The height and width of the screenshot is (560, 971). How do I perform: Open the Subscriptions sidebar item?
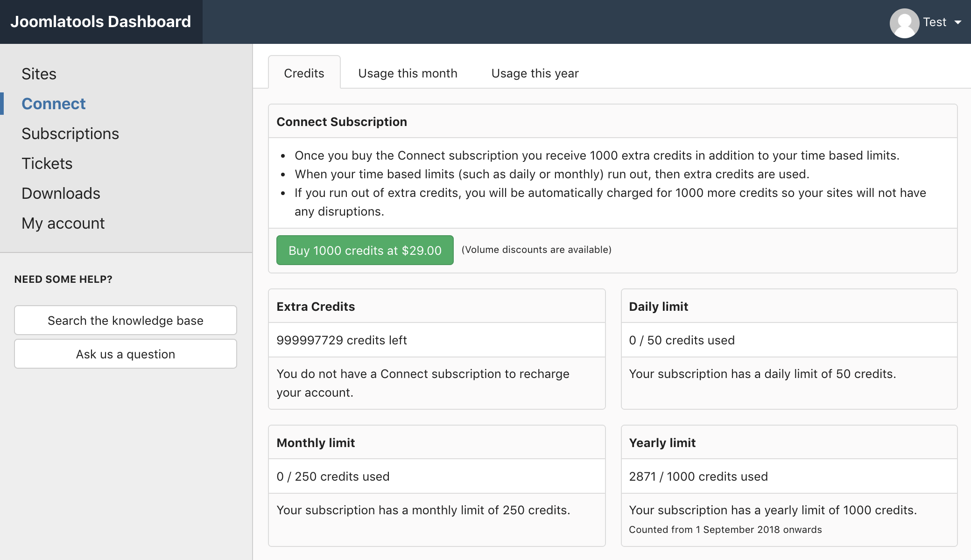pyautogui.click(x=70, y=133)
